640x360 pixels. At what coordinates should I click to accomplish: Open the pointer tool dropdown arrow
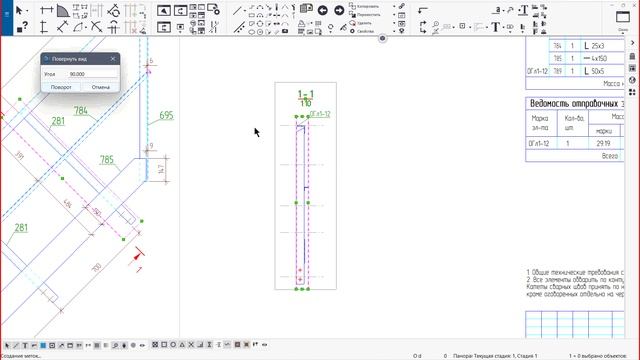[27, 11]
